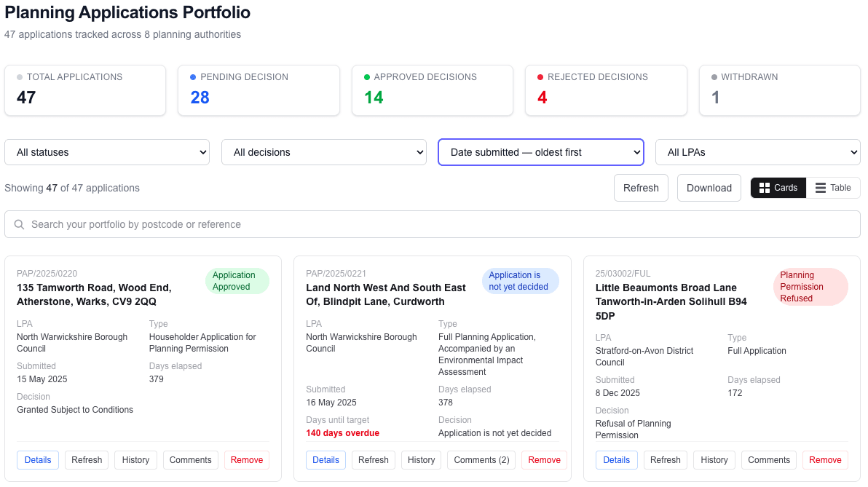Click Stratford-on-Avon District Council LPA
Viewport: 868px width, 487px height.
click(x=644, y=357)
